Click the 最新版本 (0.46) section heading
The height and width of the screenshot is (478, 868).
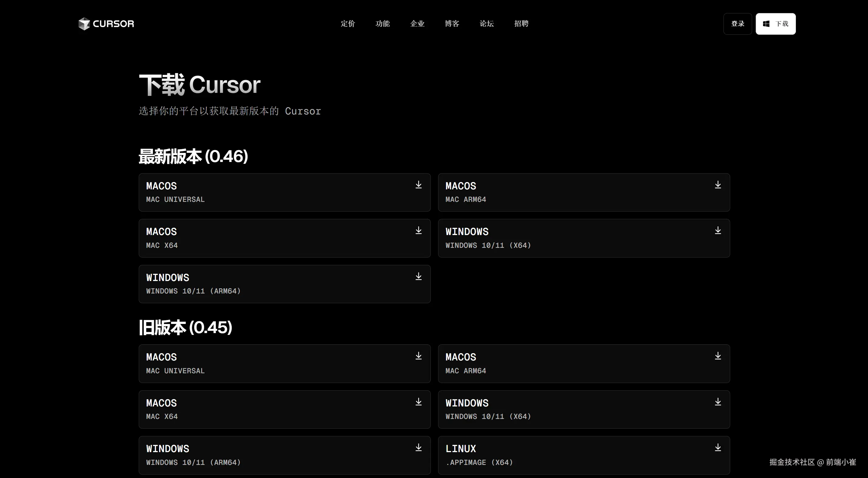[193, 156]
